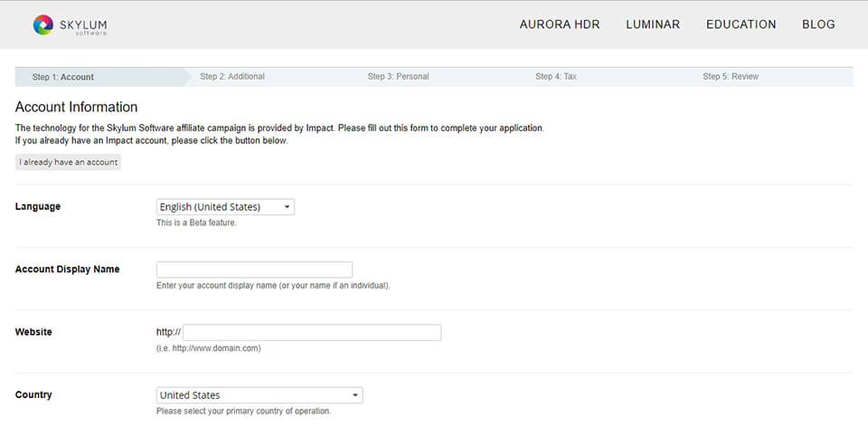Click the Skylum Software logo

pyautogui.click(x=69, y=24)
